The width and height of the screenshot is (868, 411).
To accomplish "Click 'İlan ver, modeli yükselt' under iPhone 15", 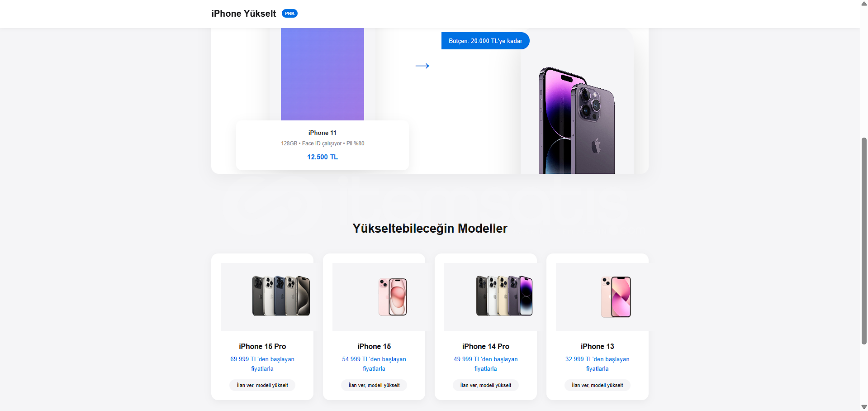I will point(374,385).
